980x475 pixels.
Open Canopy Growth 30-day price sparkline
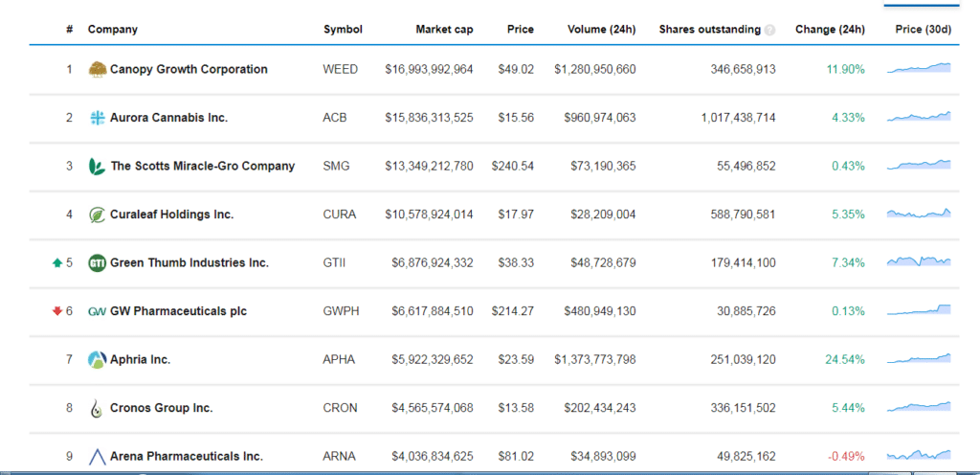[919, 68]
